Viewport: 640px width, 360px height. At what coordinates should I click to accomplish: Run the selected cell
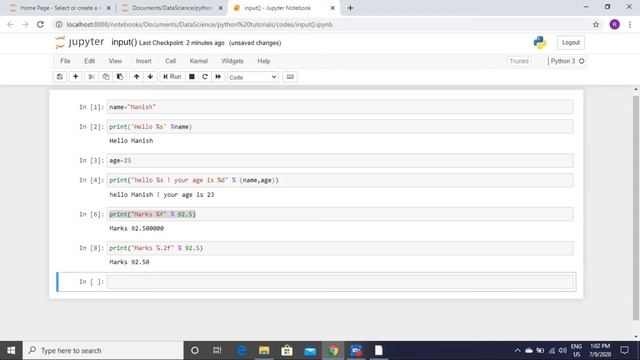pyautogui.click(x=172, y=77)
